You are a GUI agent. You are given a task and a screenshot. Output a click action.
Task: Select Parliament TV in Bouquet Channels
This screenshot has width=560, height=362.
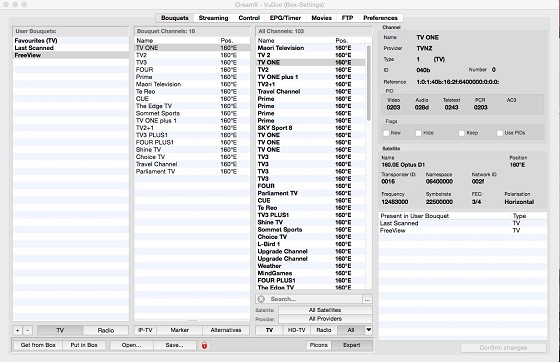(192, 171)
